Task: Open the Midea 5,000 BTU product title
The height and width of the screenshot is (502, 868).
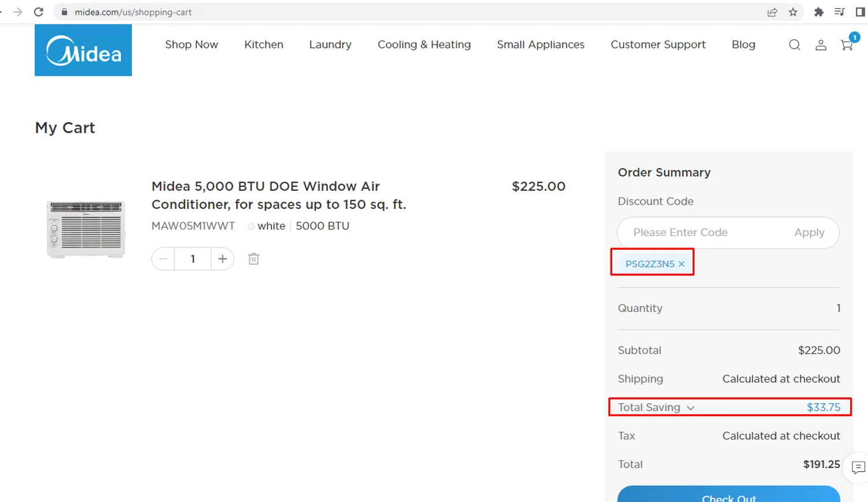Action: pyautogui.click(x=279, y=195)
